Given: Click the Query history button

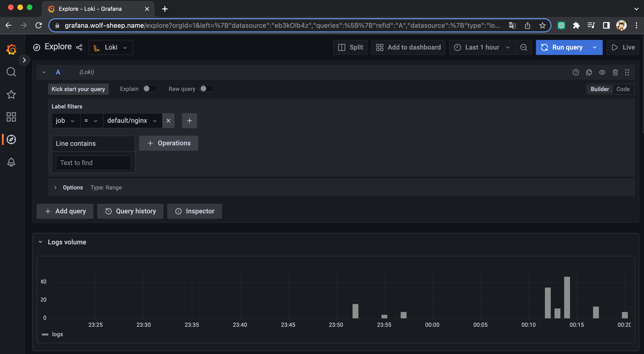Looking at the screenshot, I should coord(130,211).
